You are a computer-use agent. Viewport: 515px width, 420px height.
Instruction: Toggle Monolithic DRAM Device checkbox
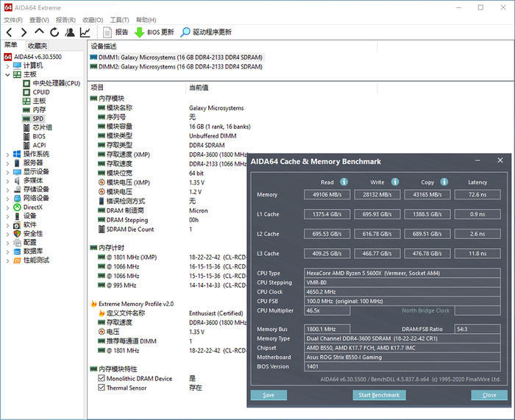tap(102, 378)
